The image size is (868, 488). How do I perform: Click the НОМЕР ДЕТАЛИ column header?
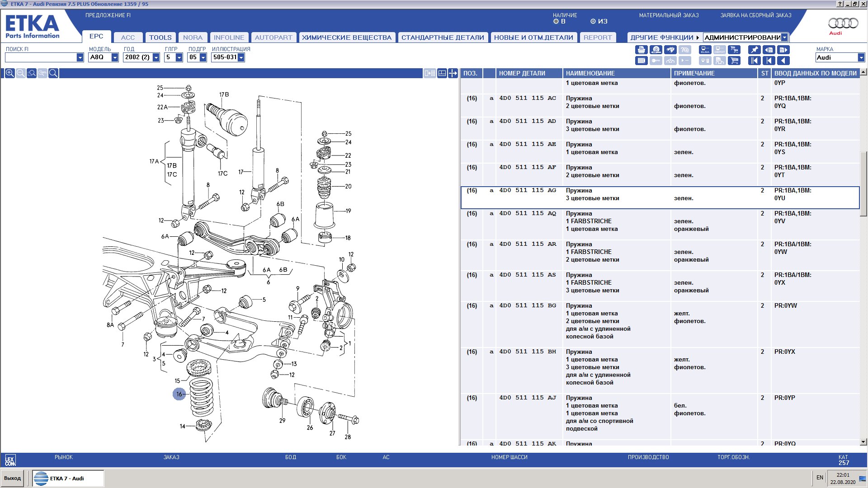click(529, 73)
